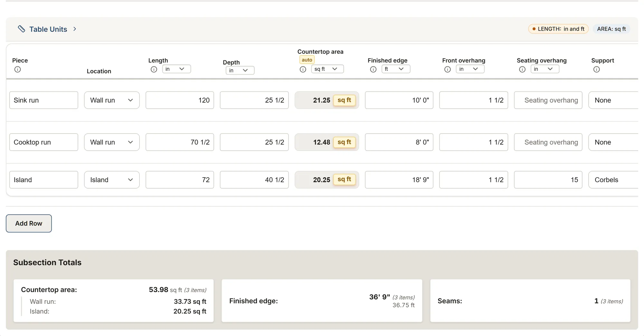This screenshot has height=336, width=644.
Task: Open Sink run Support None field
Action: [x=613, y=100]
